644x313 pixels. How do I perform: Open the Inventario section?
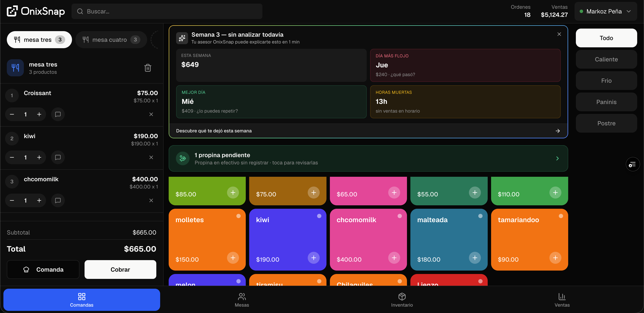[402, 300]
